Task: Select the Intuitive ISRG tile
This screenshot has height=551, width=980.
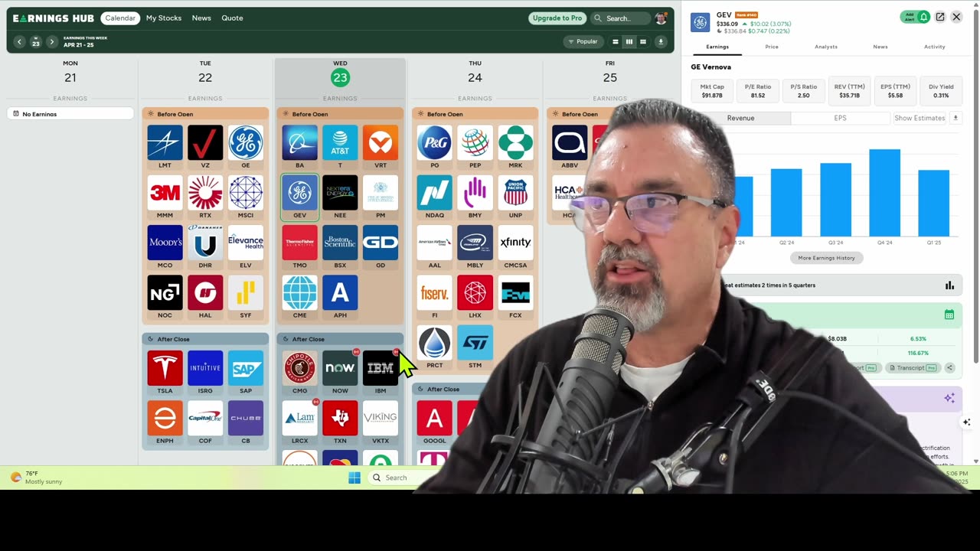Action: pos(205,373)
